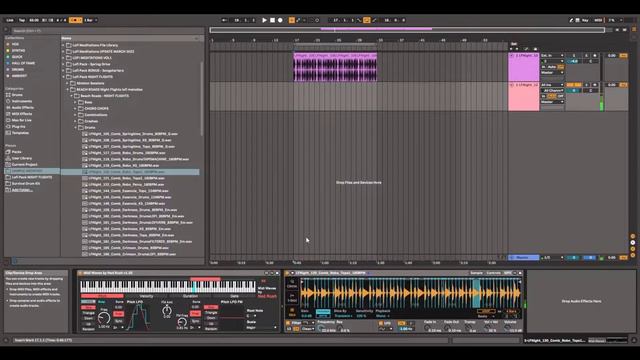Image resolution: width=640 pixels, height=360 pixels.
Task: Unfold track 1 with fold triangle
Action: point(511,56)
